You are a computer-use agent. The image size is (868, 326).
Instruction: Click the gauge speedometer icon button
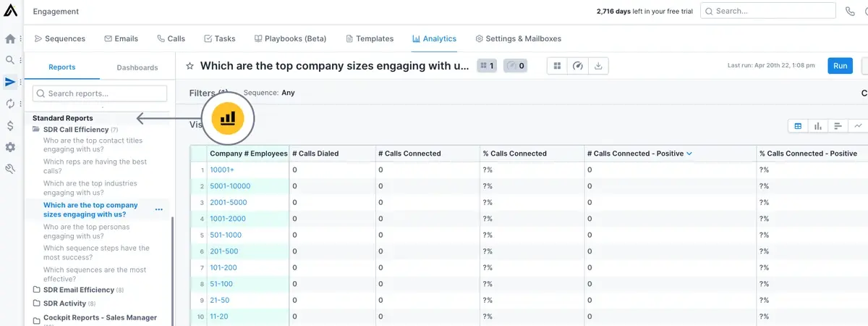(x=577, y=66)
